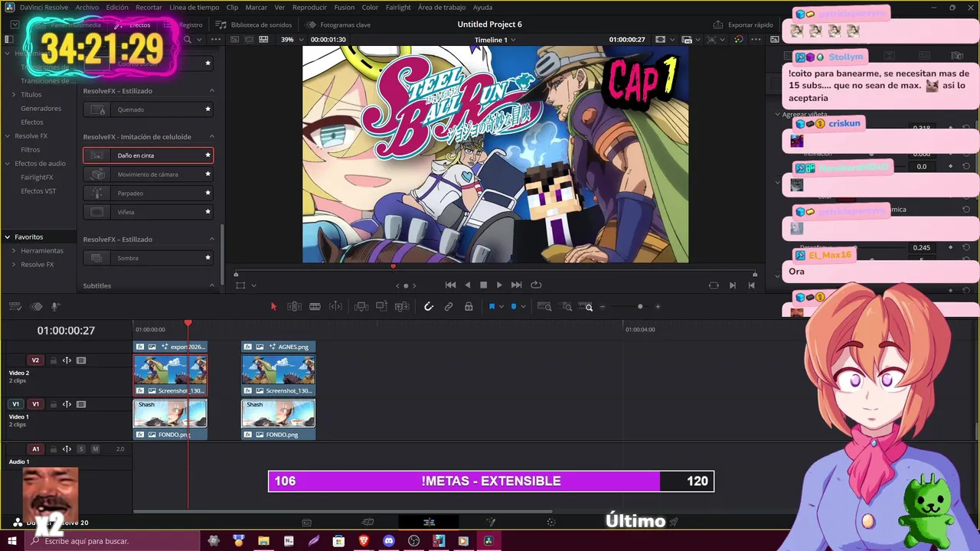This screenshot has width=980, height=551.
Task: Open File Explorer from Windows taskbar
Action: [263, 541]
